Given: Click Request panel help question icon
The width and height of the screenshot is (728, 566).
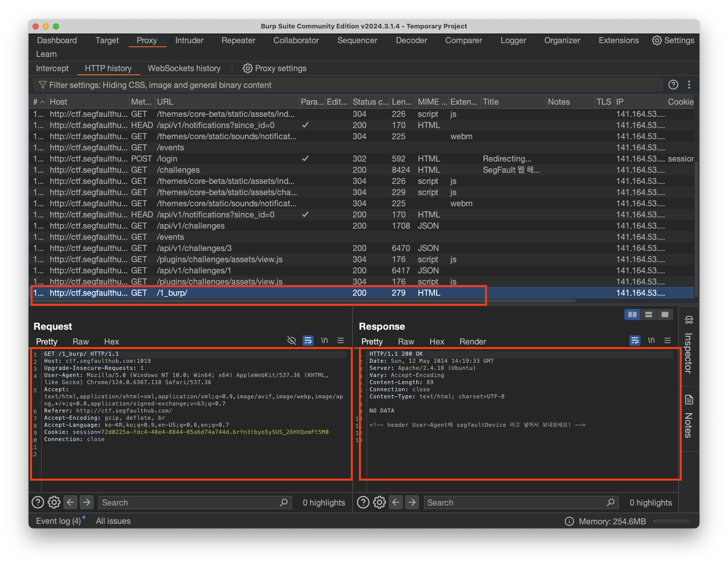Looking at the screenshot, I should click(38, 502).
